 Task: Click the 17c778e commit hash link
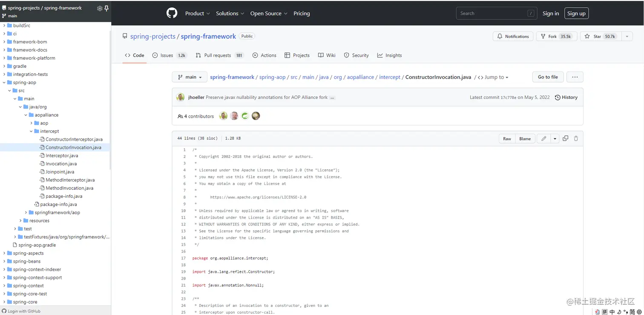point(508,98)
